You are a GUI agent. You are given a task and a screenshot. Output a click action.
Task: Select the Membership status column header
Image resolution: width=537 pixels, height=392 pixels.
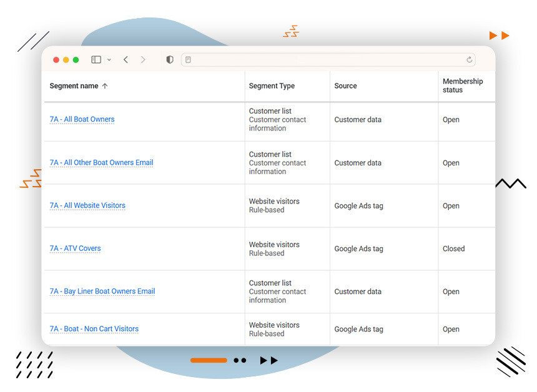pos(463,86)
